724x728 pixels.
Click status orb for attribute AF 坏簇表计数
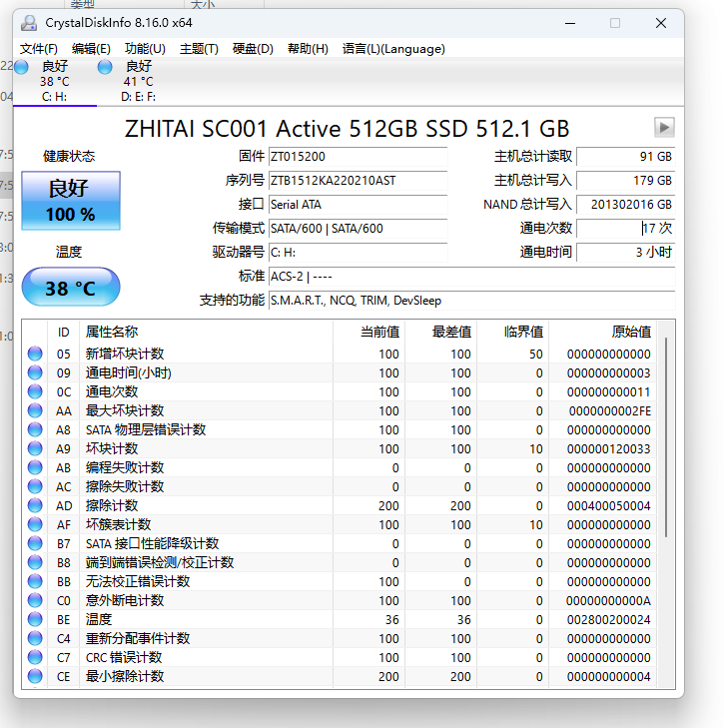click(35, 524)
